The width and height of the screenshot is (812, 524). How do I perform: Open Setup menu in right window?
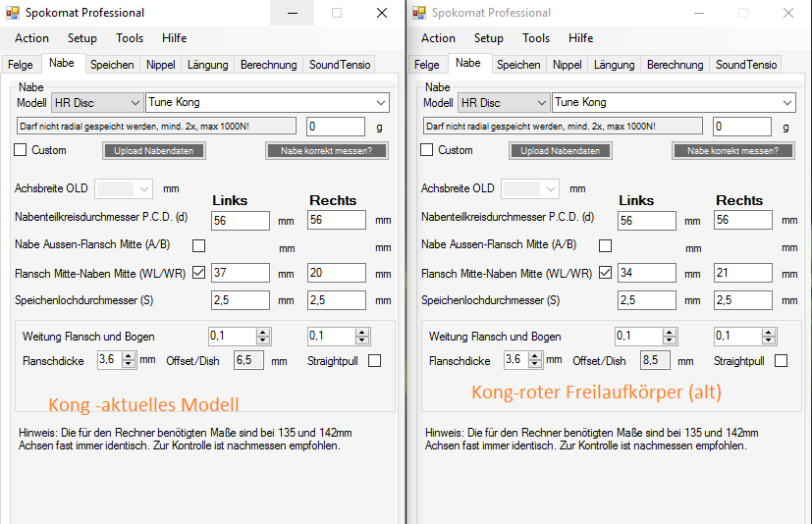click(488, 38)
